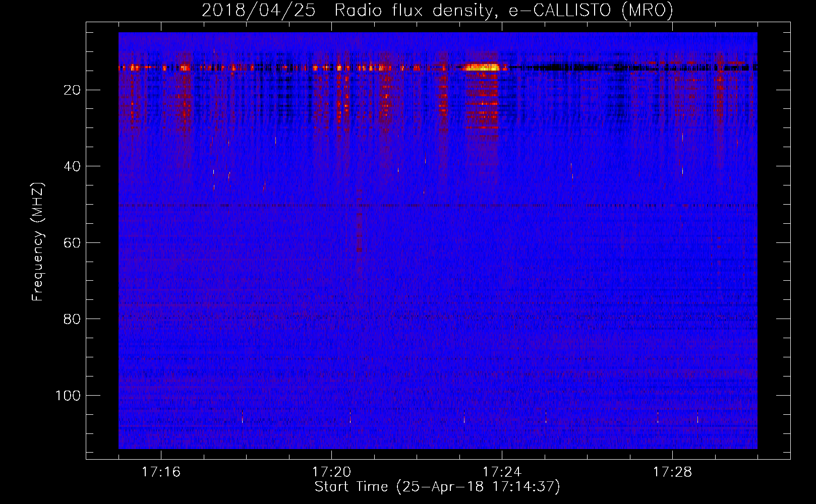The height and width of the screenshot is (504, 816).
Task: Click the "Start Time (25-Apr-18 17:14:37)" axis label
Action: [437, 487]
